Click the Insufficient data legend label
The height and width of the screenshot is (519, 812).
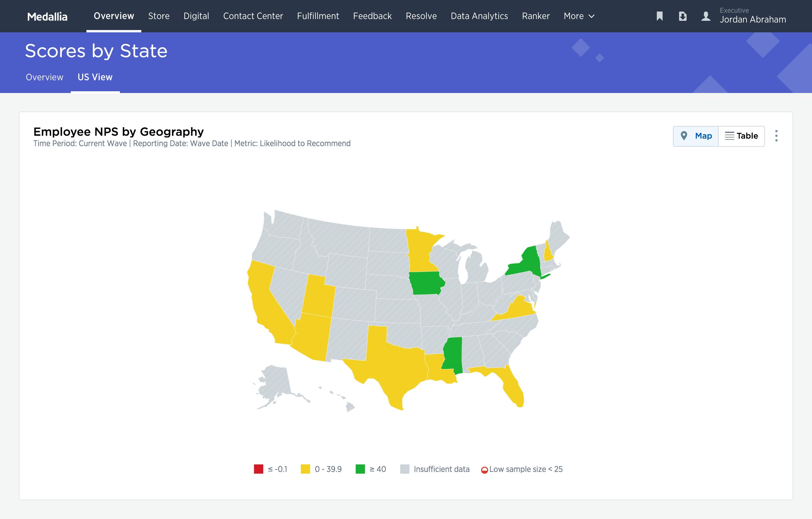[x=442, y=469]
